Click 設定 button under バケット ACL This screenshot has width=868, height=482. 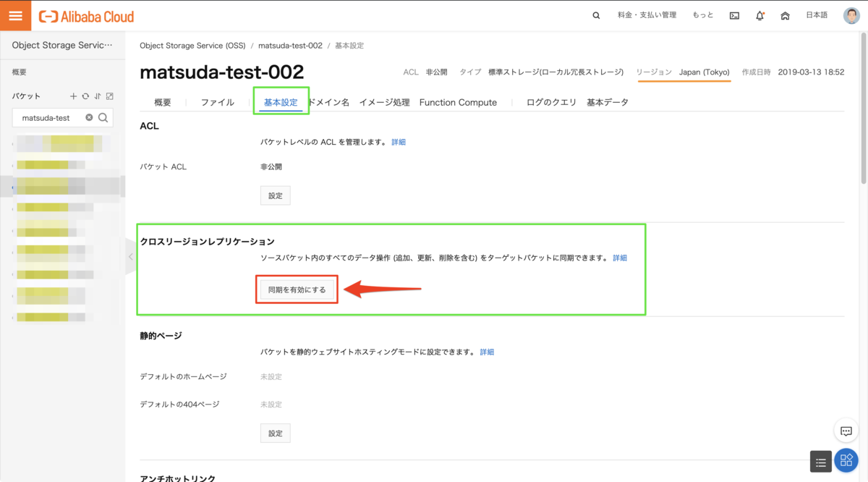point(275,195)
